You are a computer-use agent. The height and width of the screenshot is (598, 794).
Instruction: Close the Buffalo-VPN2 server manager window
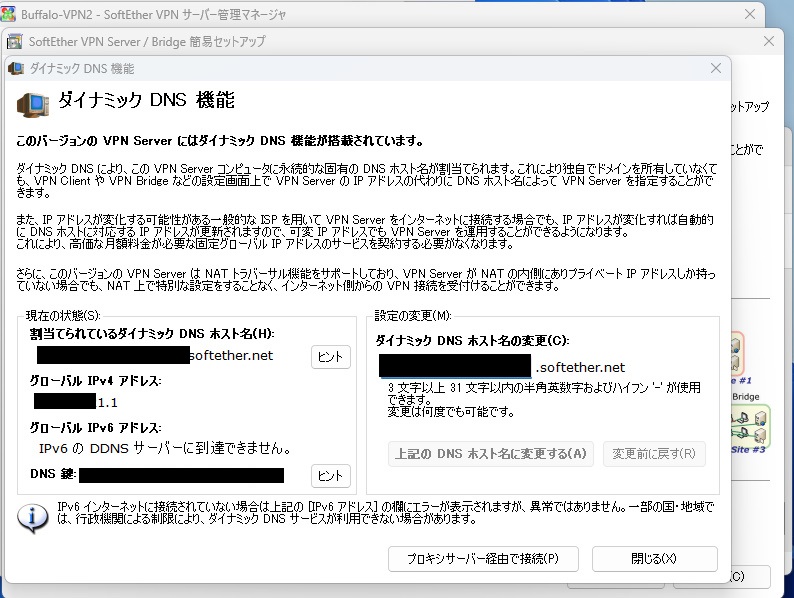(x=750, y=14)
